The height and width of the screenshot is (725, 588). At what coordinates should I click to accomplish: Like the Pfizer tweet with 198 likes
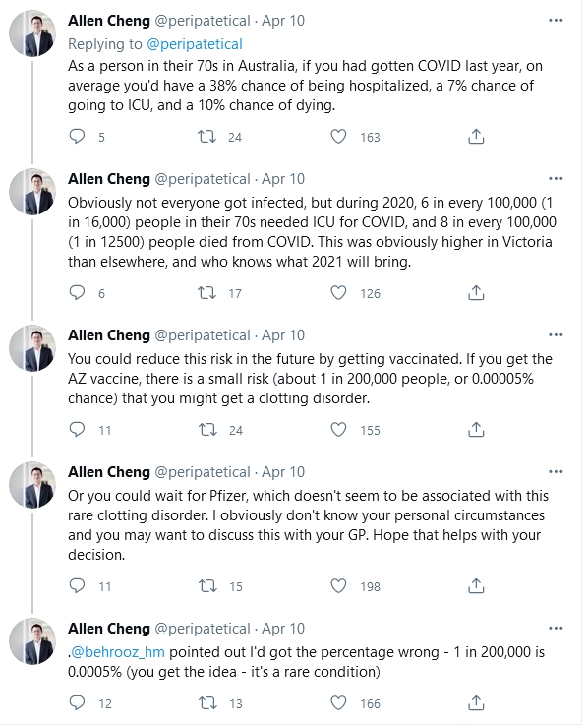coord(338,586)
